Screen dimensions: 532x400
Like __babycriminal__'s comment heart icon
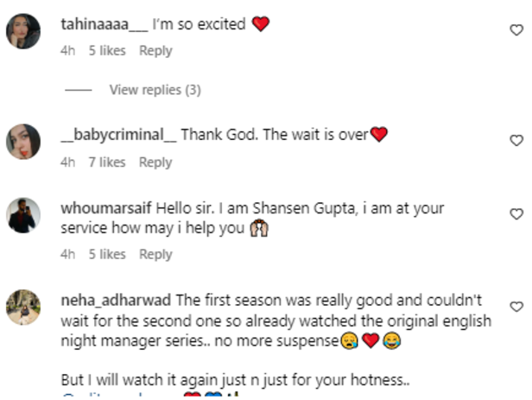516,140
